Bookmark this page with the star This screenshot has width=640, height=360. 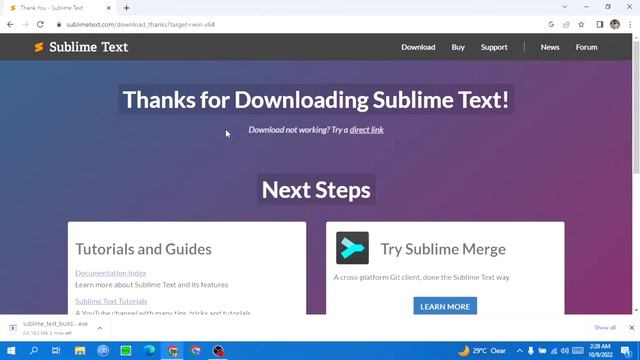581,24
